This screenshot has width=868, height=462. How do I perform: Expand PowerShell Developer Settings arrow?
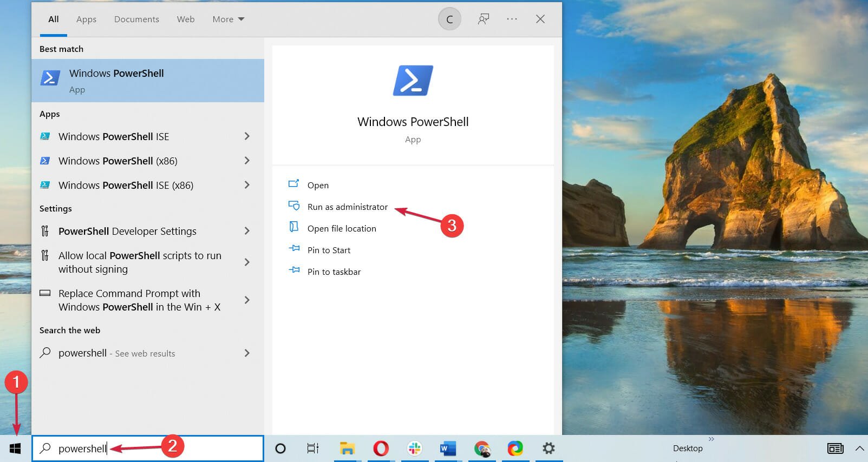pyautogui.click(x=247, y=231)
